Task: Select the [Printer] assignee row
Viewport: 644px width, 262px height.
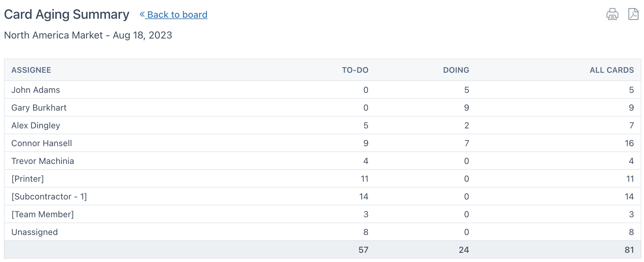Action: pos(28,178)
